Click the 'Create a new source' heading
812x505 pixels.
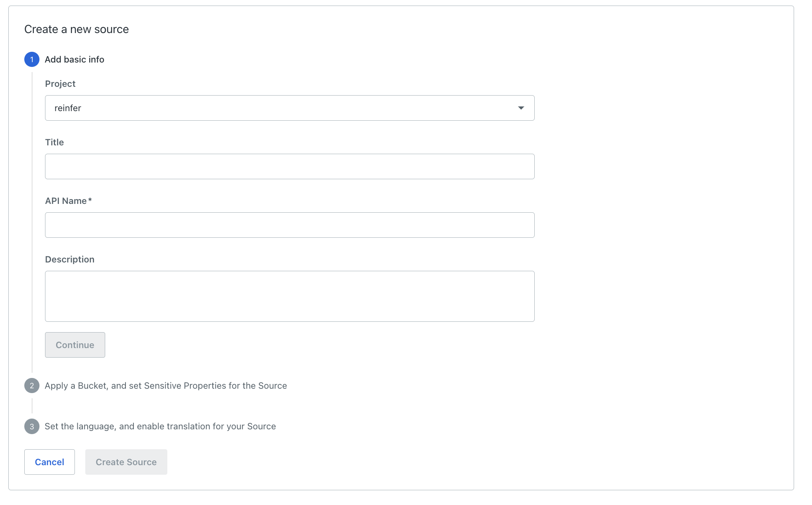[x=76, y=29]
